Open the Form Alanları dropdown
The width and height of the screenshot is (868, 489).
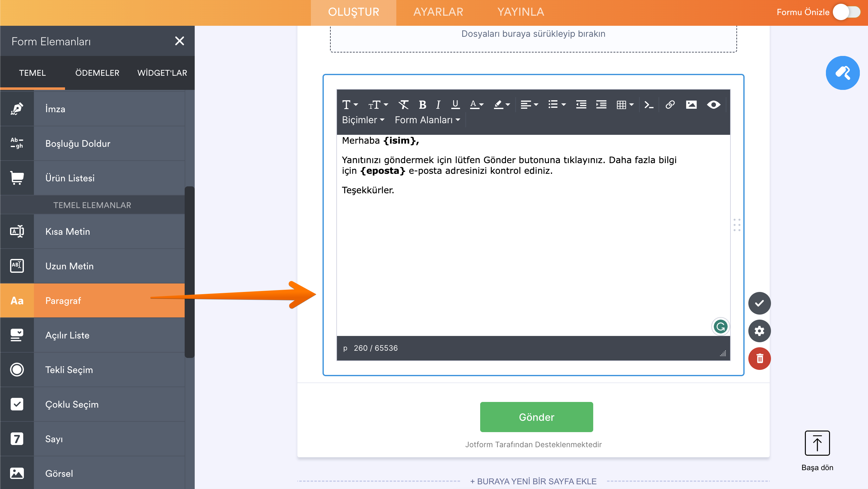(x=427, y=120)
